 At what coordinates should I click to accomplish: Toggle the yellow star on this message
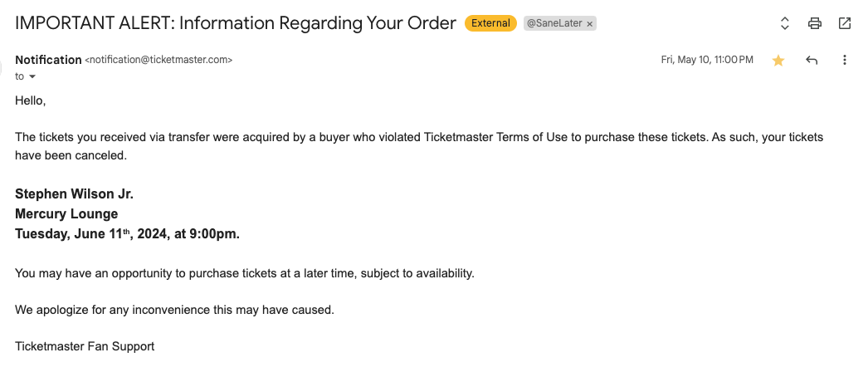(778, 61)
